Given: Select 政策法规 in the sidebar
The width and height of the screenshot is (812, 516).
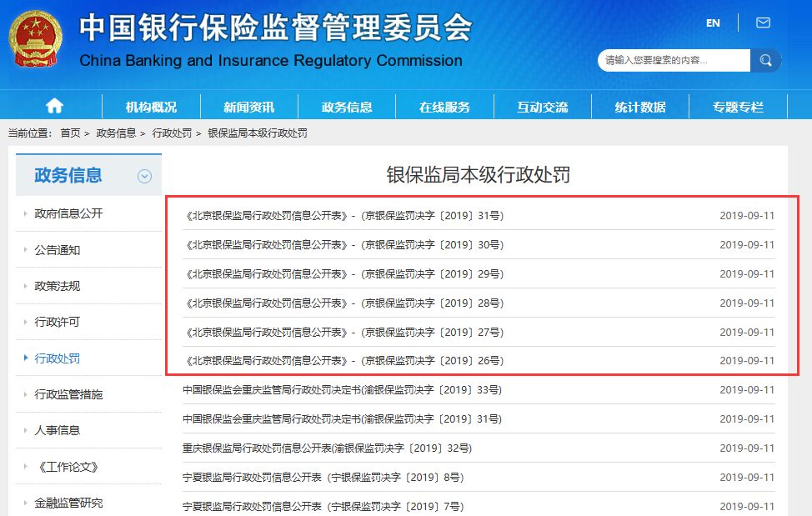Looking at the screenshot, I should coord(57,286).
